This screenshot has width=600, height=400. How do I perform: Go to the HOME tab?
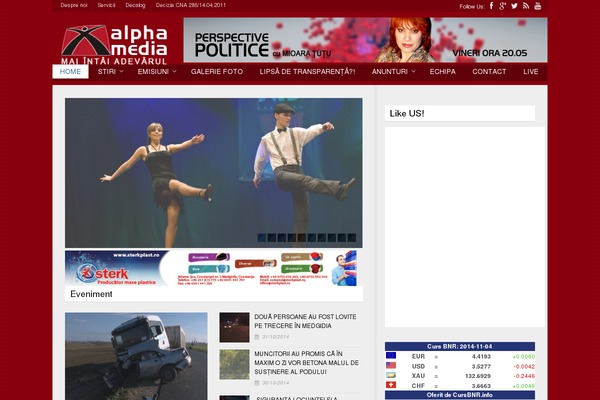(x=70, y=72)
